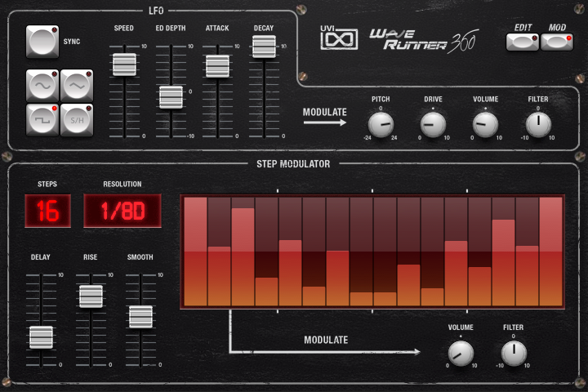Image resolution: width=588 pixels, height=392 pixels.
Task: Switch to the Edit page
Action: (522, 42)
